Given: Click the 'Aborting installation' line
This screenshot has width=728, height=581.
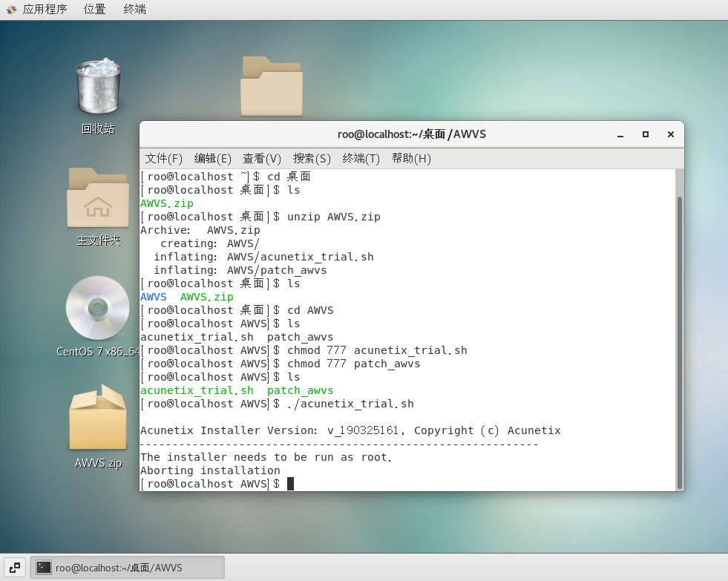Looking at the screenshot, I should (x=210, y=470).
